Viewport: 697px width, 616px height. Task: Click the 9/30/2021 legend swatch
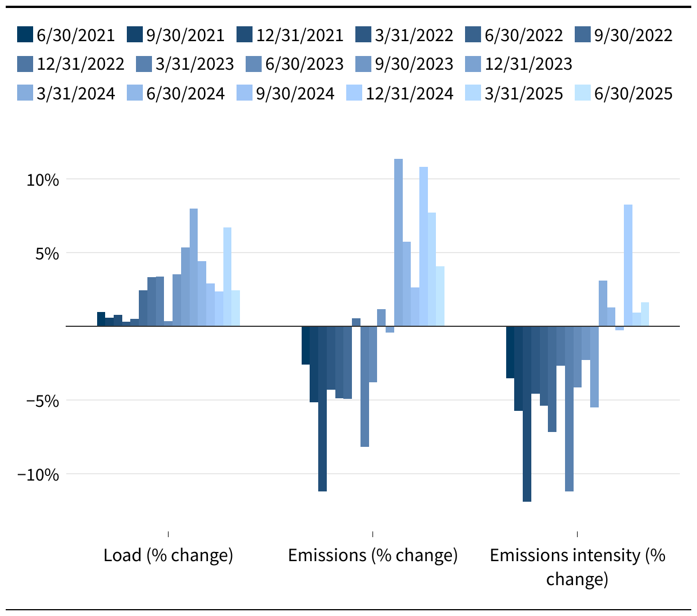tap(135, 35)
